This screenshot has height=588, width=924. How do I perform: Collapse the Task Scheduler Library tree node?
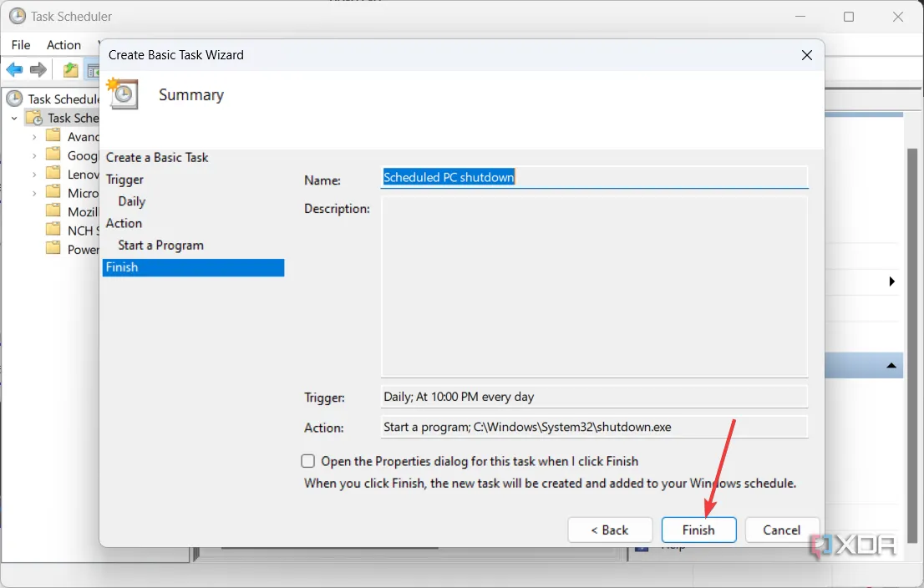click(x=14, y=119)
